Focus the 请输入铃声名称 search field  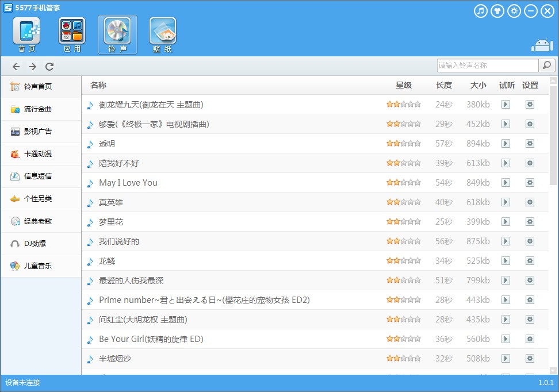click(488, 65)
